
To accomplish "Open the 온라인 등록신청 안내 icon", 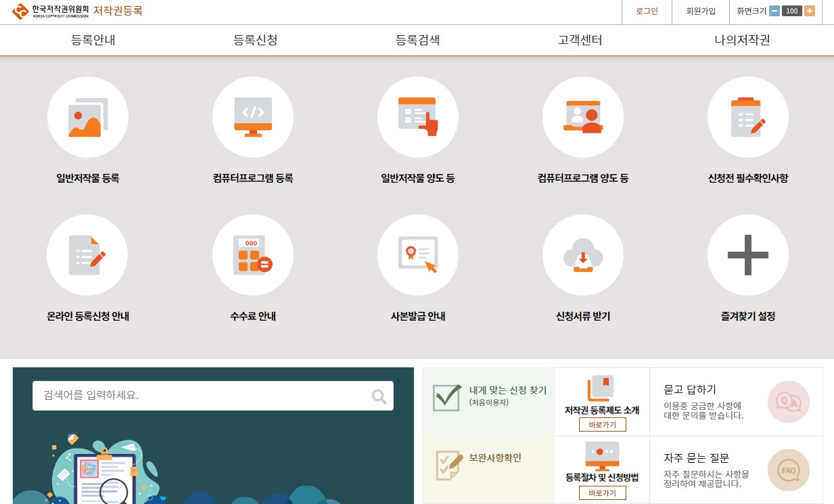I will coord(88,255).
